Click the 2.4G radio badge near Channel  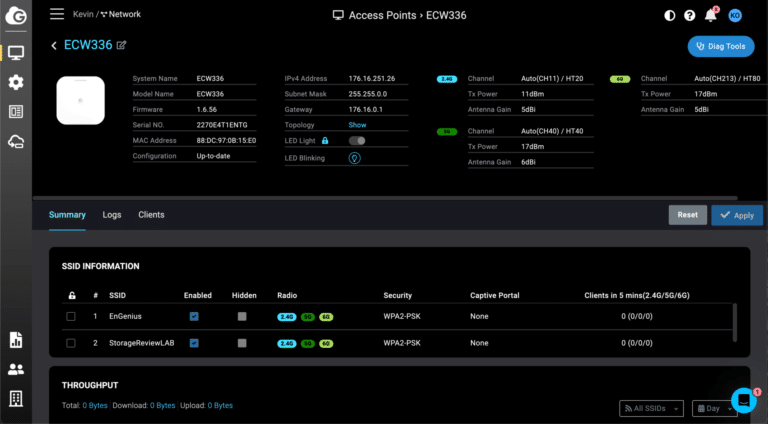[x=447, y=79]
